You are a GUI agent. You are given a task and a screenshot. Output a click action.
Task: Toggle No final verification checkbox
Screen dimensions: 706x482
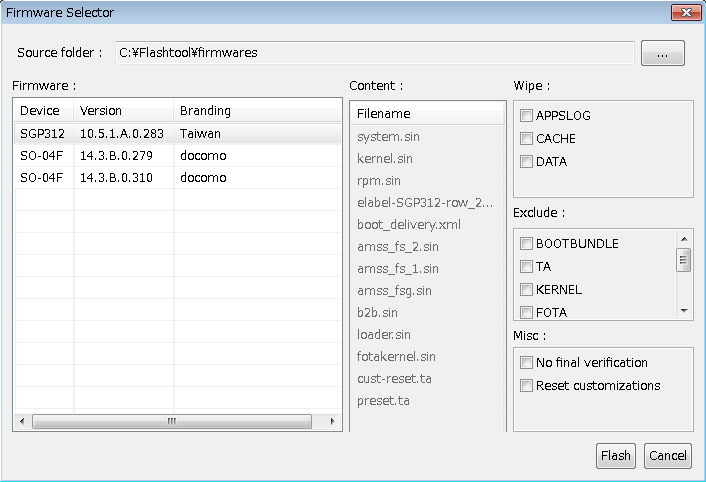click(526, 362)
